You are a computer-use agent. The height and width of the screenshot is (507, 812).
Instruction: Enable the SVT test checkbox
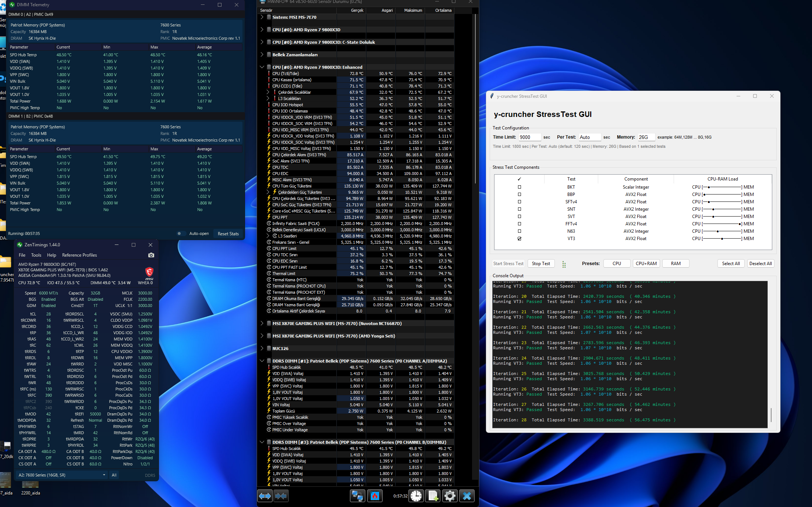point(520,217)
